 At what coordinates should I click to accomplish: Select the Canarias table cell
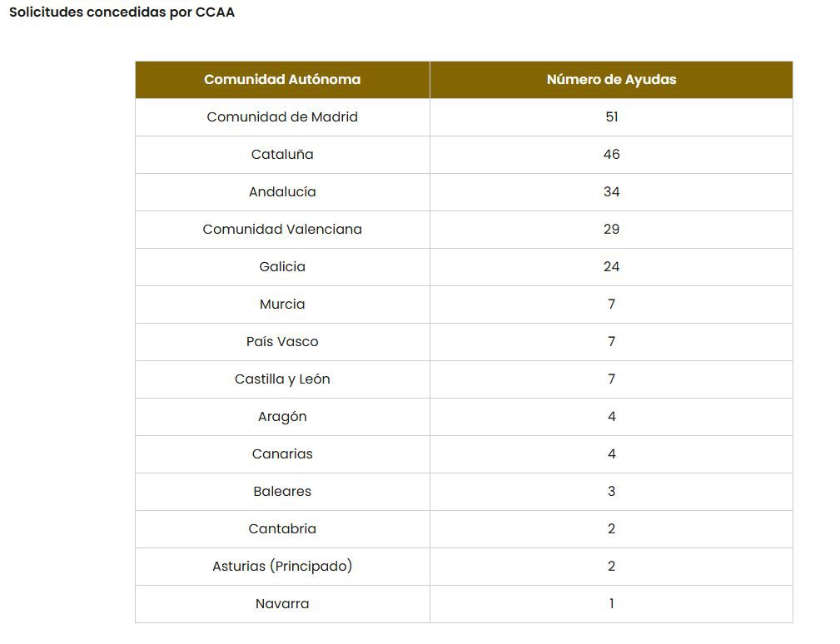pos(282,454)
